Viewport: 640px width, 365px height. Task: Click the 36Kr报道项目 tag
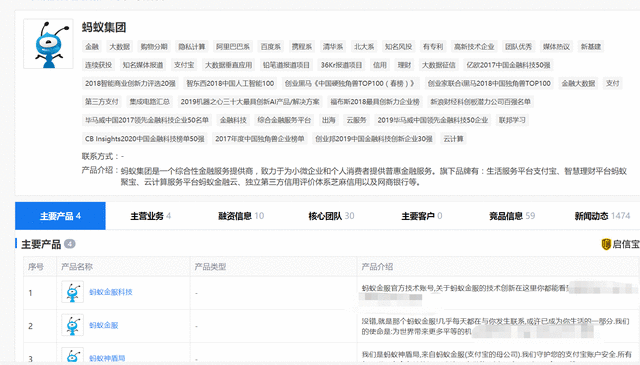coord(341,65)
